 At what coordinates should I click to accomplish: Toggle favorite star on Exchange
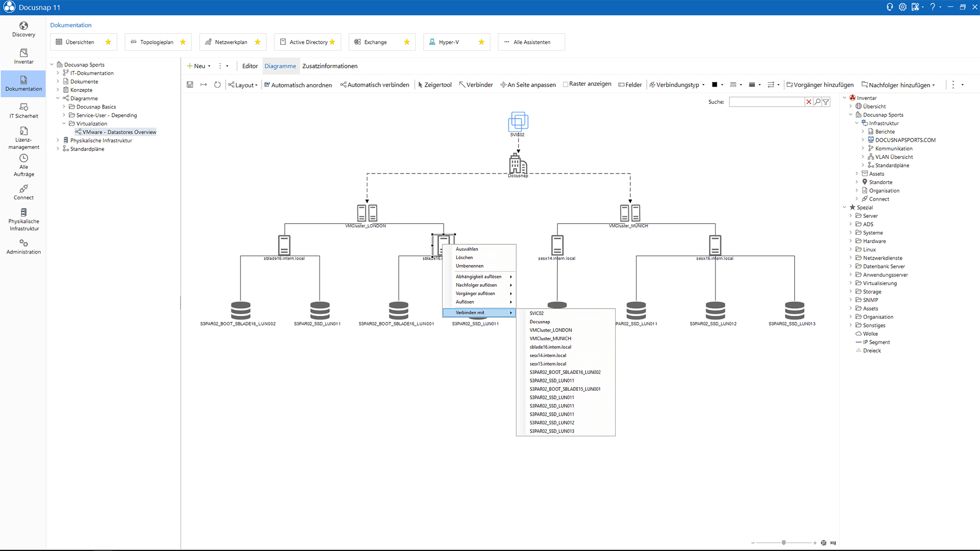click(x=407, y=42)
